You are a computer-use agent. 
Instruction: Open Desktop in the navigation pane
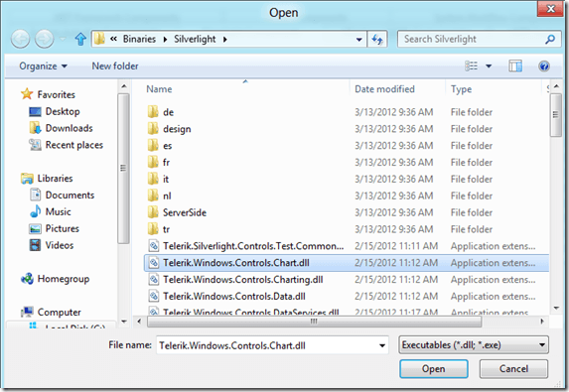(63, 111)
